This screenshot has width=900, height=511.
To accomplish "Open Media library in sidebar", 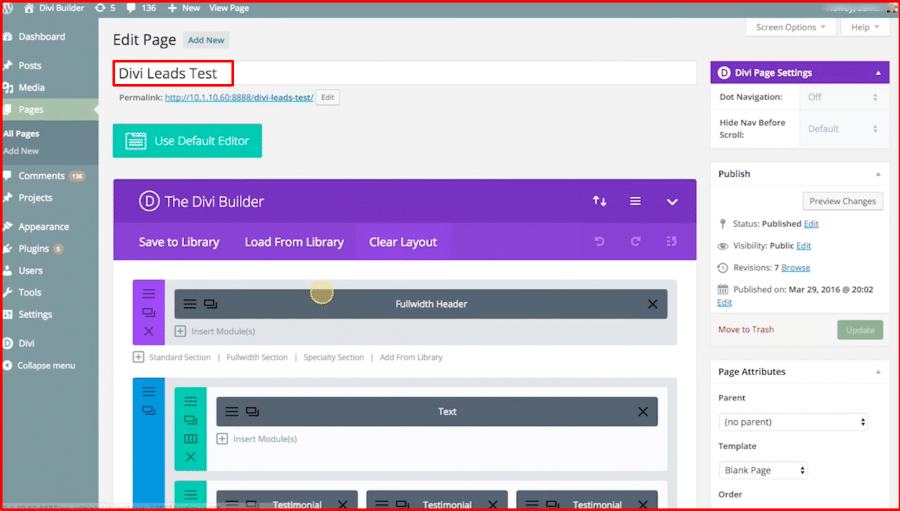I will (x=32, y=87).
